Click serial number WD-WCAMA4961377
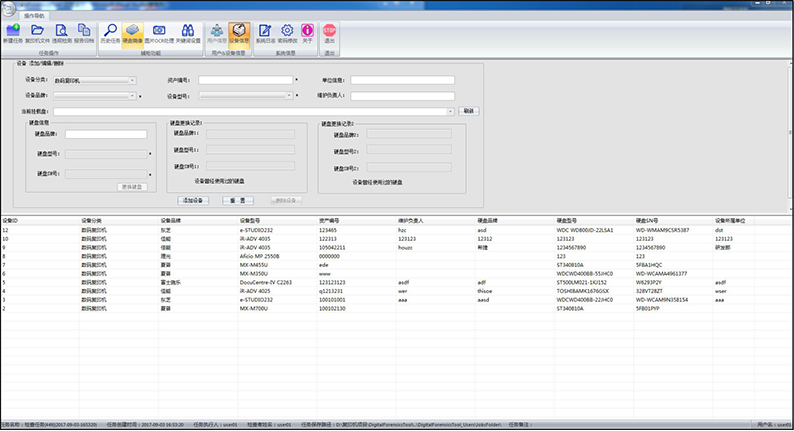Image resolution: width=794 pixels, height=431 pixels. click(661, 273)
